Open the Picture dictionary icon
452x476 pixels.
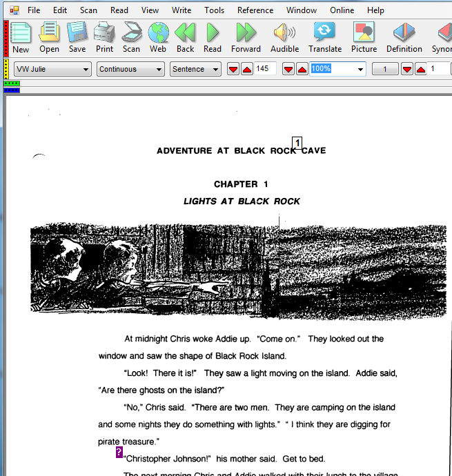pos(364,32)
